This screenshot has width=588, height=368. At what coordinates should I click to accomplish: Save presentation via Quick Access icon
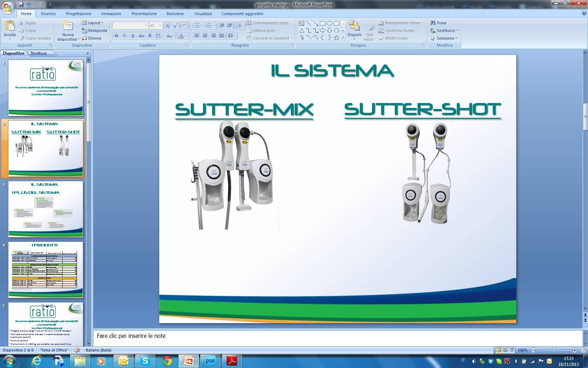pyautogui.click(x=21, y=5)
